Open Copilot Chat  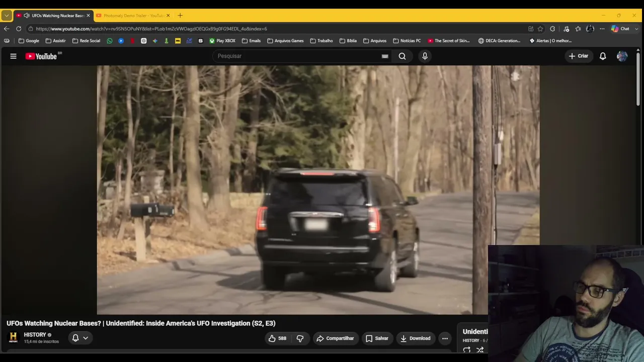620,29
